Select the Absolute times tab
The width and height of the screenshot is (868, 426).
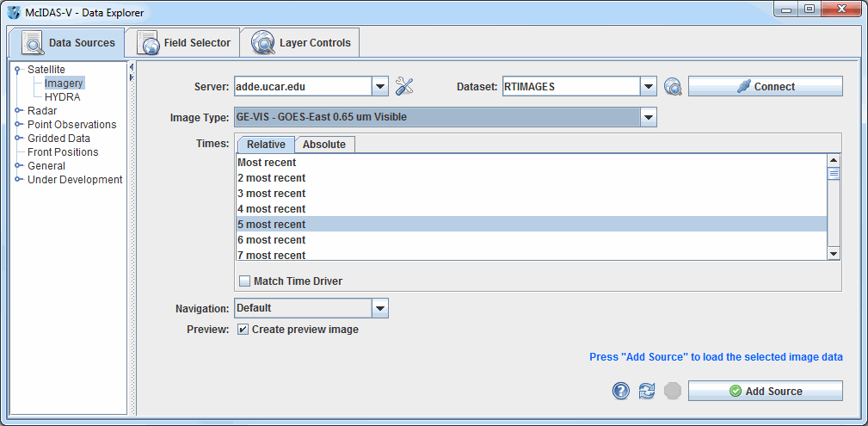[324, 145]
